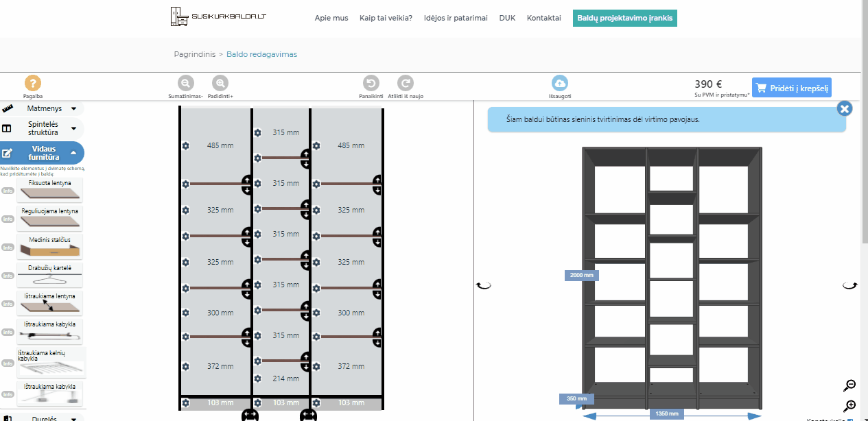Save design with Išsaugoti cloud icon
Viewport: 868px width, 421px height.
(560, 84)
